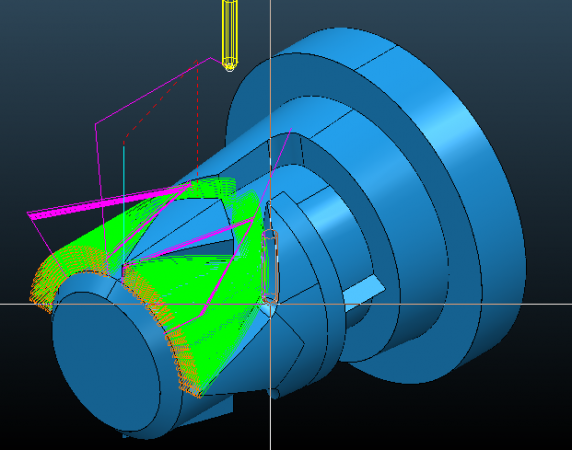Click the crosshair axis intersection point

coord(270,303)
